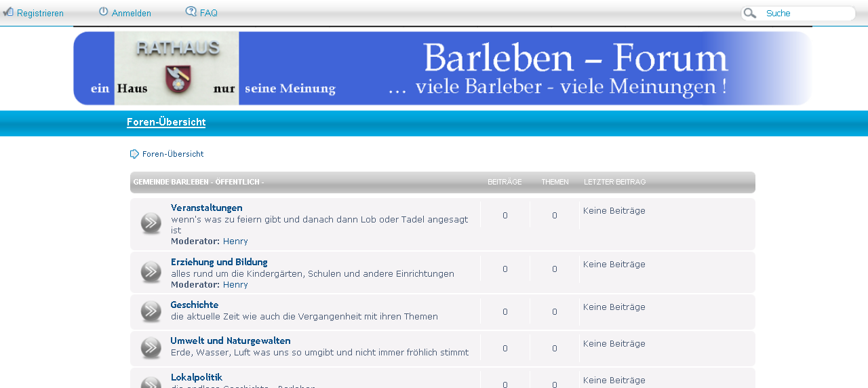The image size is (868, 388).
Task: Open the Geschichte forum
Action: point(194,305)
